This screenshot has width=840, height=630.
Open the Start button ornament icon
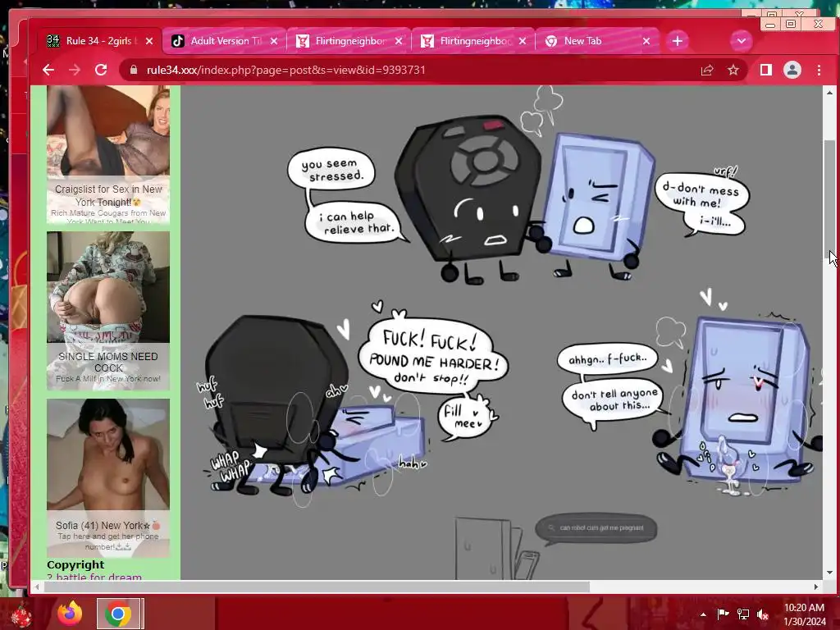pyautogui.click(x=21, y=615)
